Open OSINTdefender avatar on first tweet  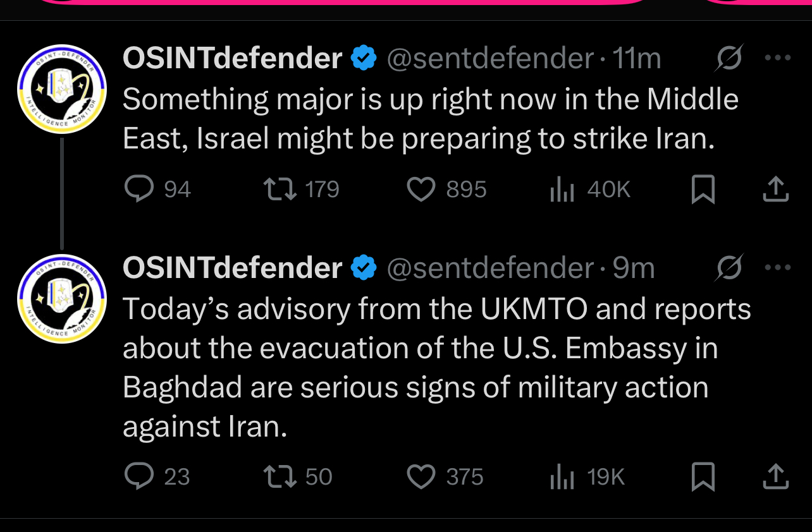(61, 89)
